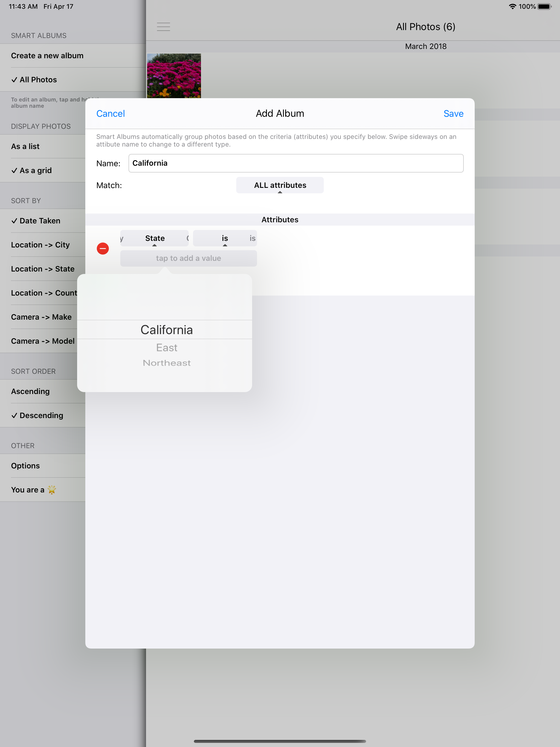Open the flower photo thumbnail

(174, 76)
